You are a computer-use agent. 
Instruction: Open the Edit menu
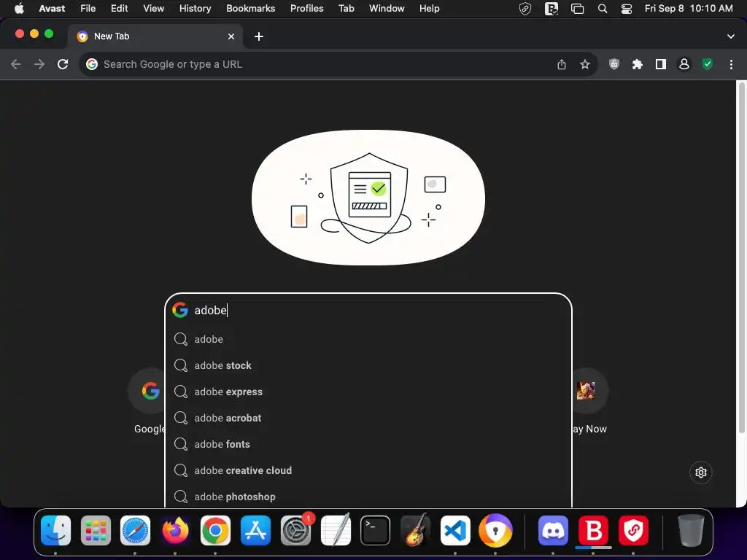tap(119, 9)
